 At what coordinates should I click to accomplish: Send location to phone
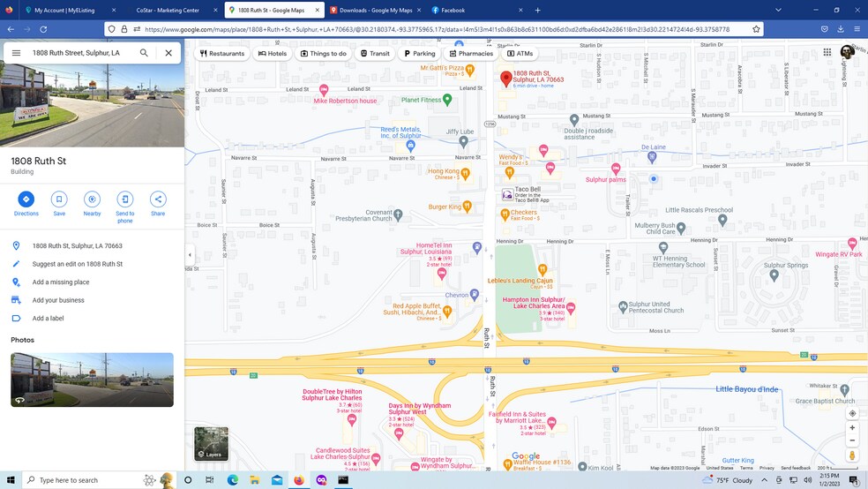click(125, 199)
